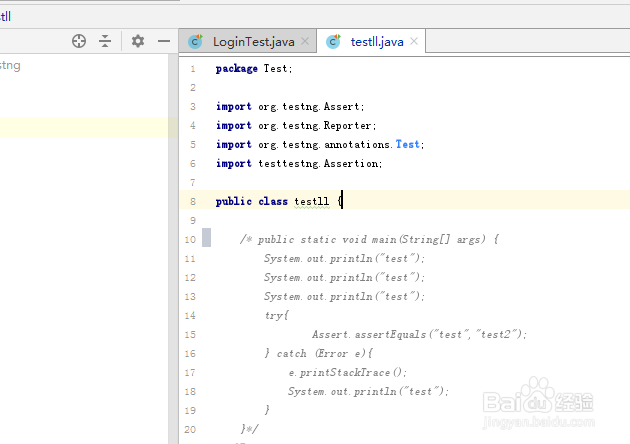Click the blue 'Test' annotation import
630x444 pixels.
[407, 144]
